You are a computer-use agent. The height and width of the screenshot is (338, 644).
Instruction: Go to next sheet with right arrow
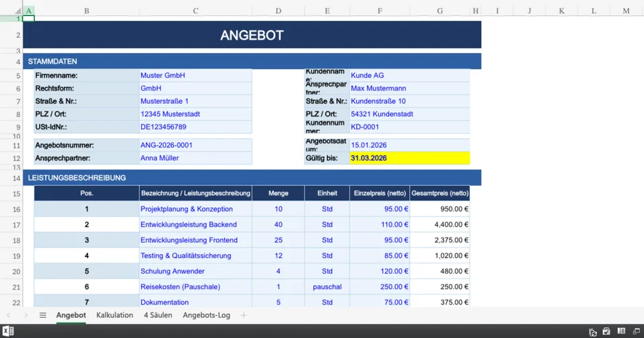pyautogui.click(x=25, y=315)
